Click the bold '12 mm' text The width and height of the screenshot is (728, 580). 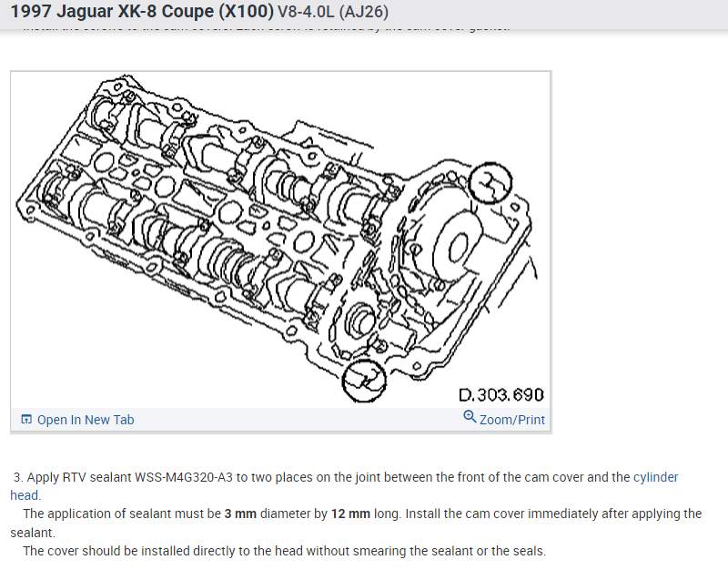(x=350, y=514)
